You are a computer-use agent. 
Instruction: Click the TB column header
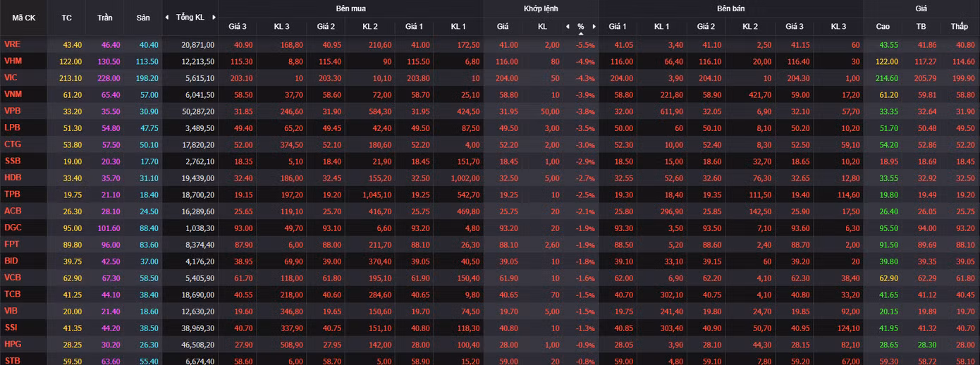(x=921, y=27)
